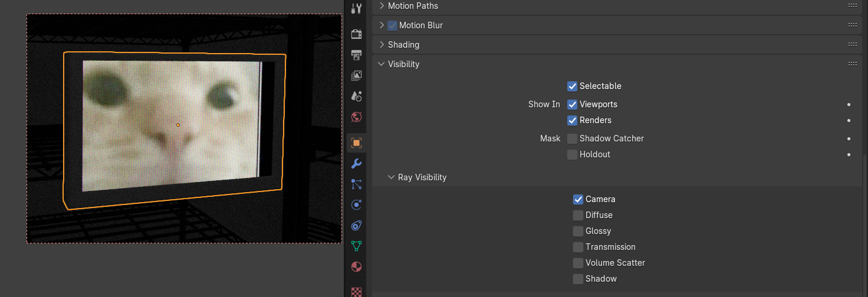Open the Render properties tab

pyautogui.click(x=356, y=34)
